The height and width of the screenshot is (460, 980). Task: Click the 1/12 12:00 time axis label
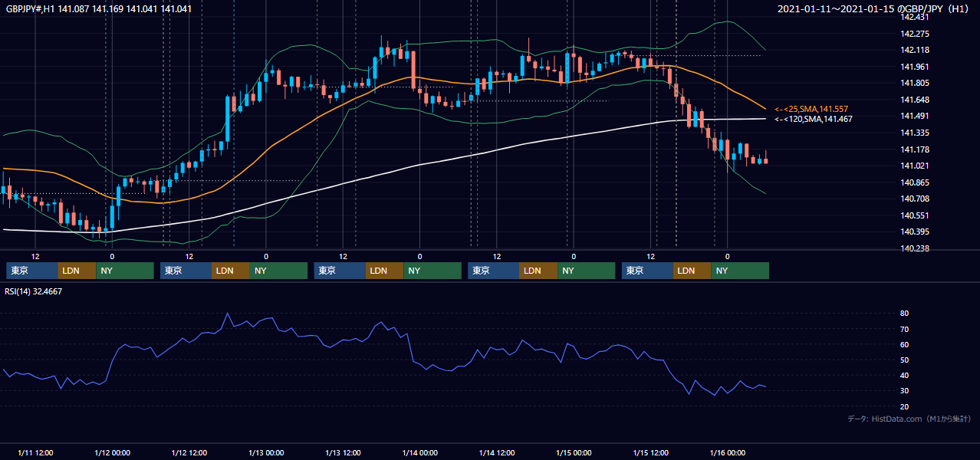click(189, 453)
